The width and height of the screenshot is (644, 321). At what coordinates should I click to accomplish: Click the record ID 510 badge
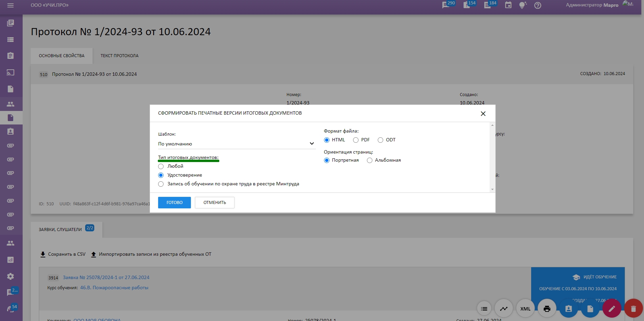tap(44, 74)
